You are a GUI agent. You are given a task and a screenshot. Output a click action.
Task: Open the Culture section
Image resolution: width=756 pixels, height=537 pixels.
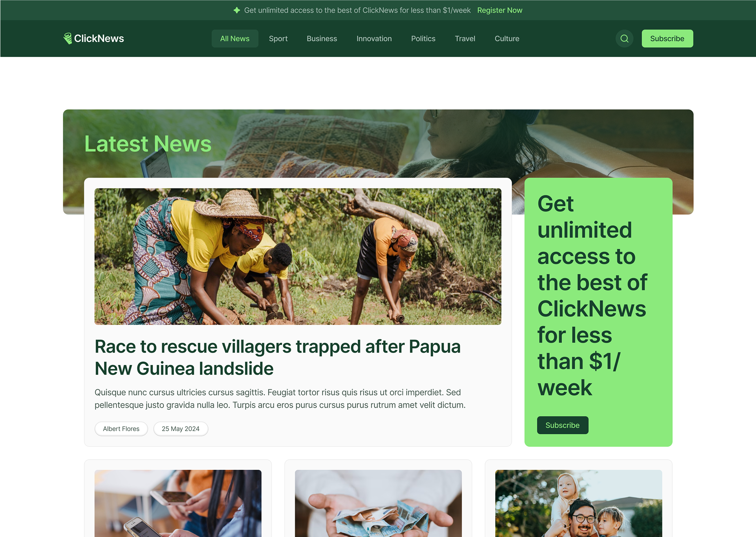pos(507,38)
